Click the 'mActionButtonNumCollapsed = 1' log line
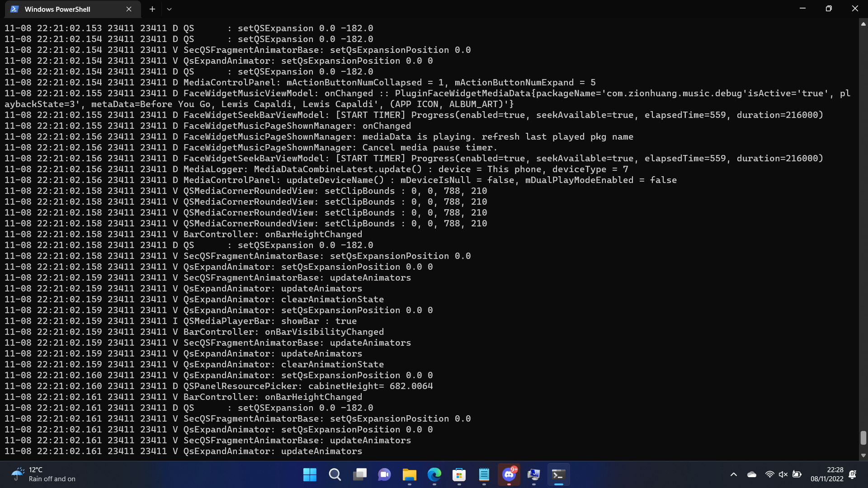The height and width of the screenshot is (488, 868). pos(300,83)
